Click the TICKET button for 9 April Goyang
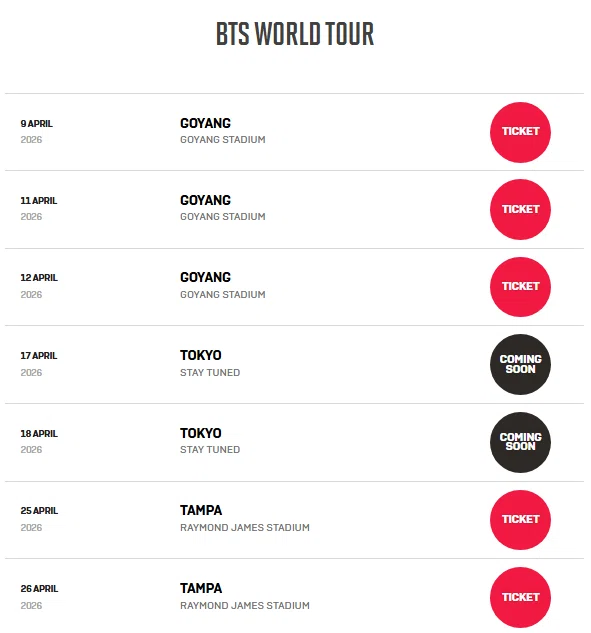This screenshot has height=633, width=591. (x=520, y=132)
